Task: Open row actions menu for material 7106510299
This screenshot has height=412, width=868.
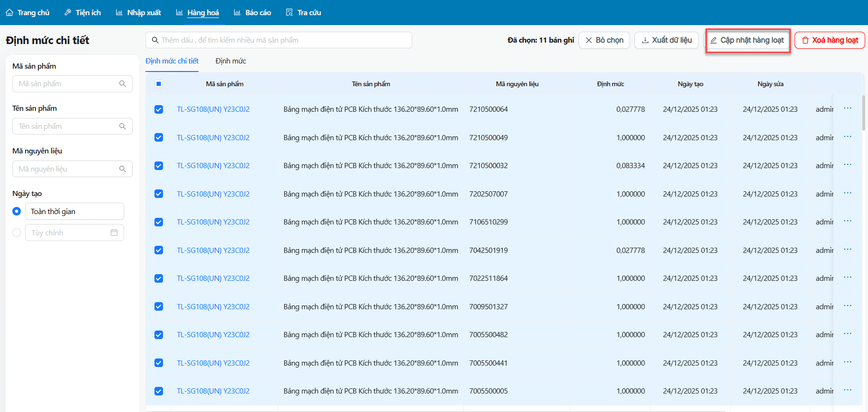Action: [848, 221]
